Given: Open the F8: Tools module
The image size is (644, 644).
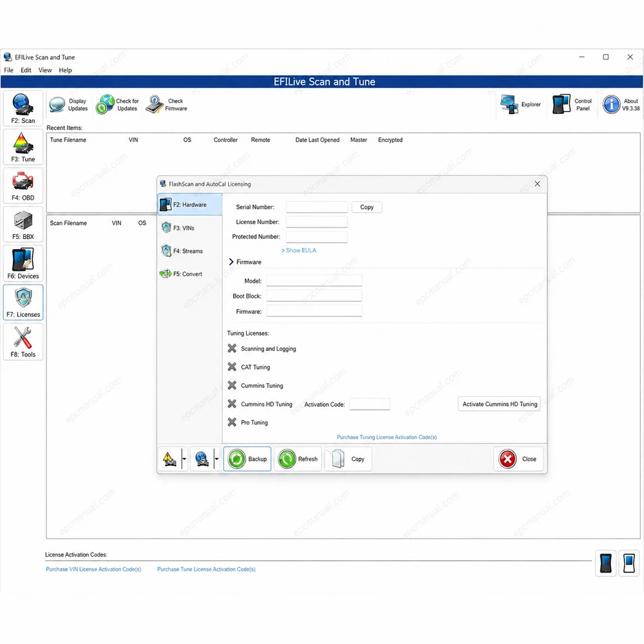Looking at the screenshot, I should (23, 342).
